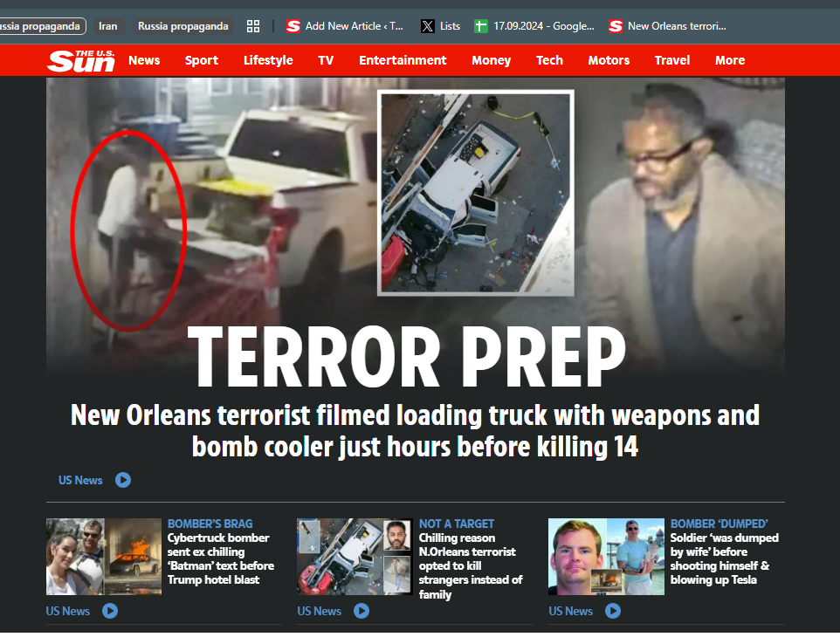Image resolution: width=840 pixels, height=637 pixels.
Task: Open the Sport section
Action: coord(202,60)
